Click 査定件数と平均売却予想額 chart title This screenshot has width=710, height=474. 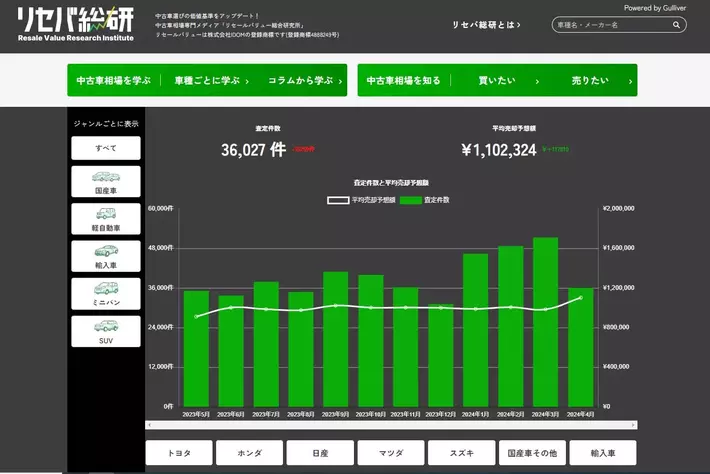point(391,183)
